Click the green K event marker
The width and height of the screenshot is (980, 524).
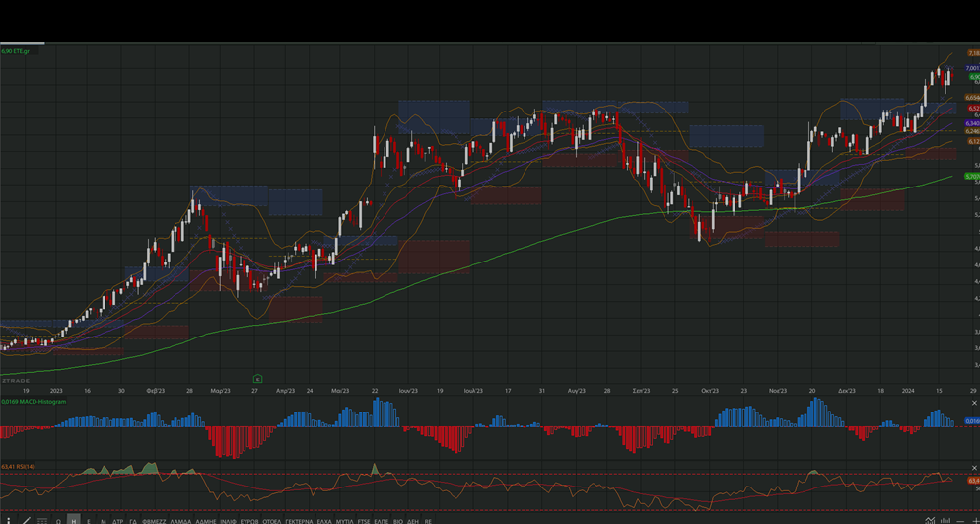[x=257, y=378]
